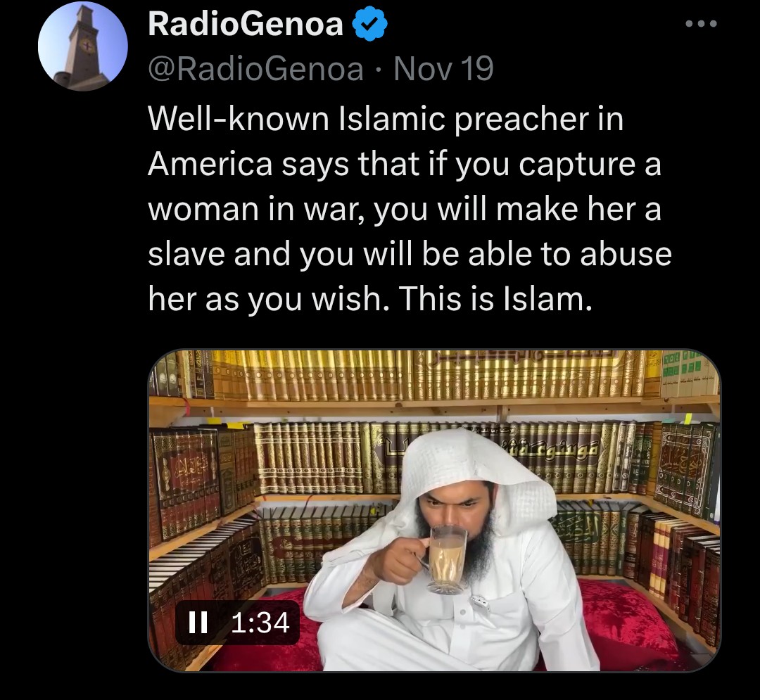
Task: Visit the @RadioGenoa handle link
Action: [255, 69]
